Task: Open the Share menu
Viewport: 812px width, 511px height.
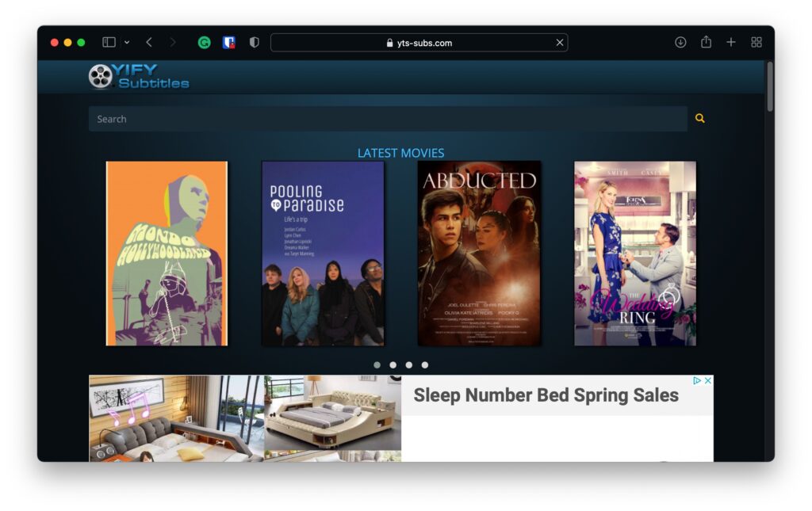Action: [x=706, y=42]
